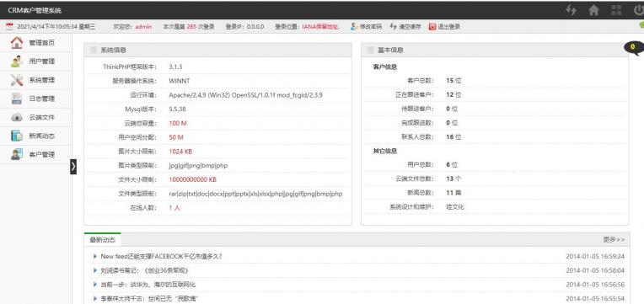Click the image size limit 1024 KB
The width and height of the screenshot is (644, 304).
[x=180, y=152]
